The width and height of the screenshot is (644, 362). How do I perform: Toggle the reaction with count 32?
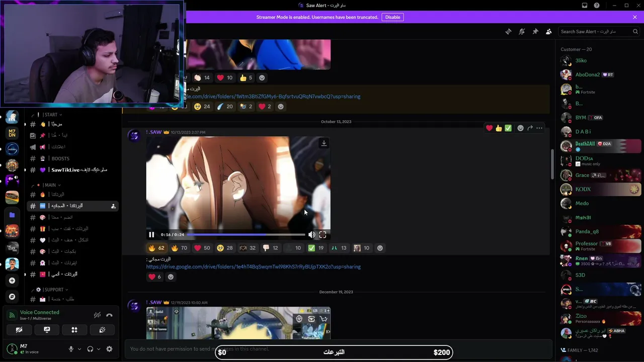[248, 248]
